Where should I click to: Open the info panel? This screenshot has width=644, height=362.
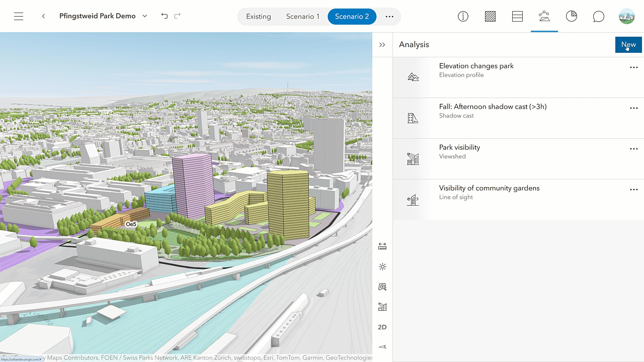click(463, 16)
